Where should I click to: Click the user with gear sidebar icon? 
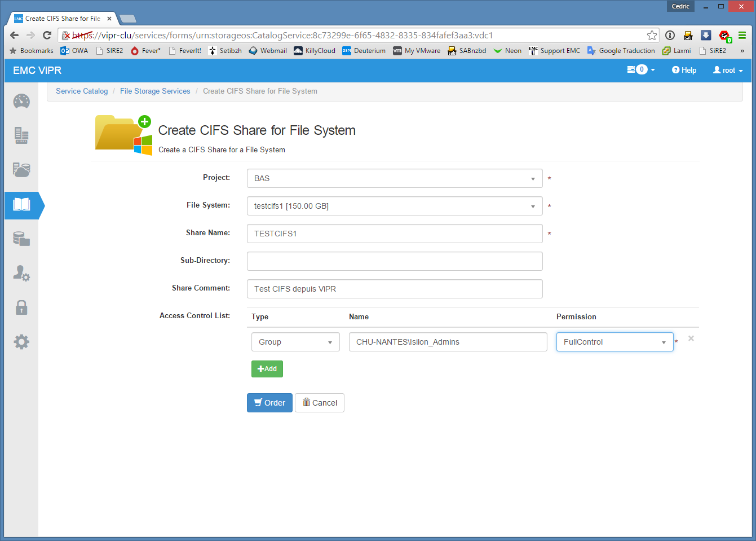21,274
